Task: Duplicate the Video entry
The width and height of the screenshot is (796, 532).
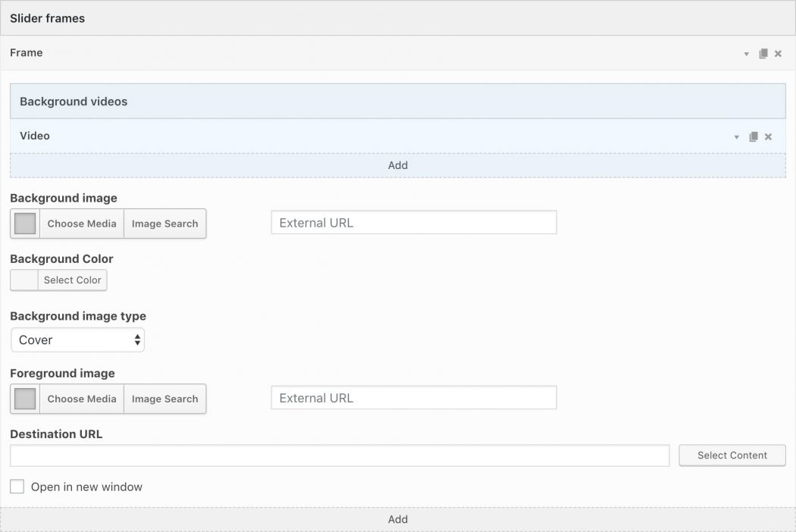Action: point(753,136)
